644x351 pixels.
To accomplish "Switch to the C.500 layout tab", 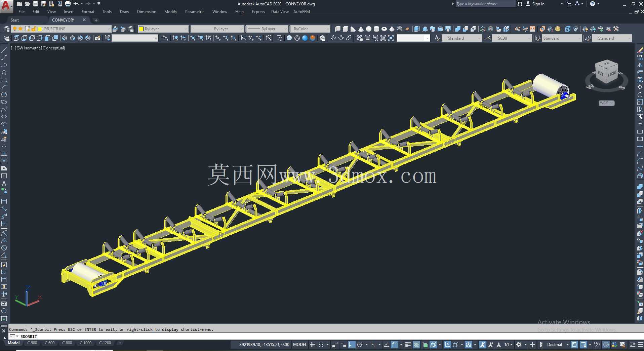I will tap(32, 343).
